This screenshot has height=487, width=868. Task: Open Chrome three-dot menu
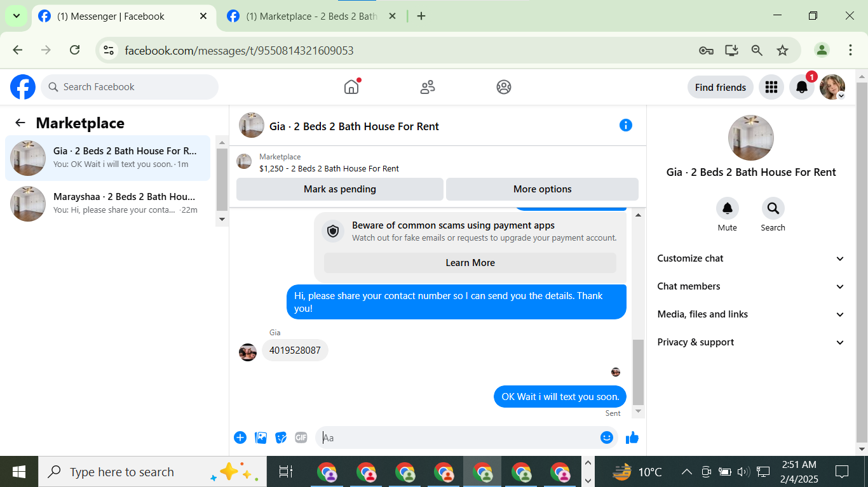(x=850, y=50)
